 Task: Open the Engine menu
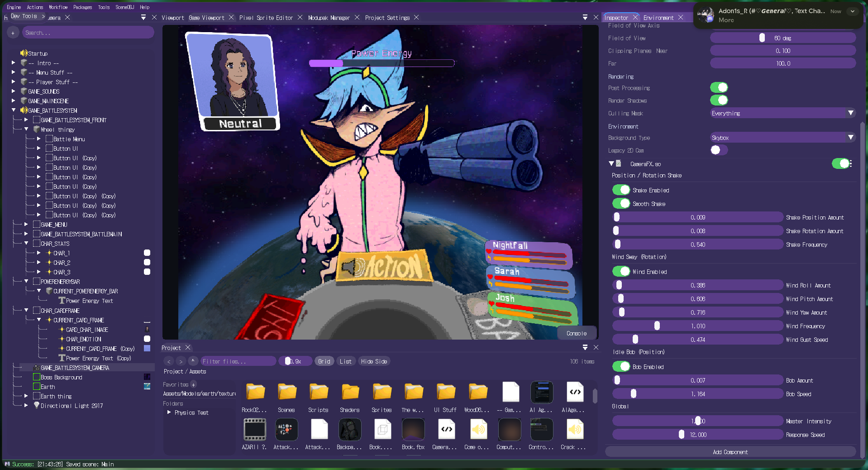[x=14, y=7]
